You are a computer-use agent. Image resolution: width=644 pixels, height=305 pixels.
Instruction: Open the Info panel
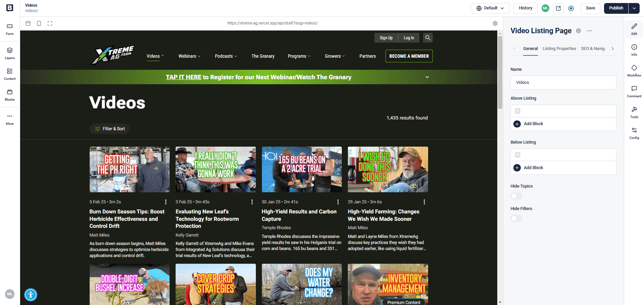634,50
